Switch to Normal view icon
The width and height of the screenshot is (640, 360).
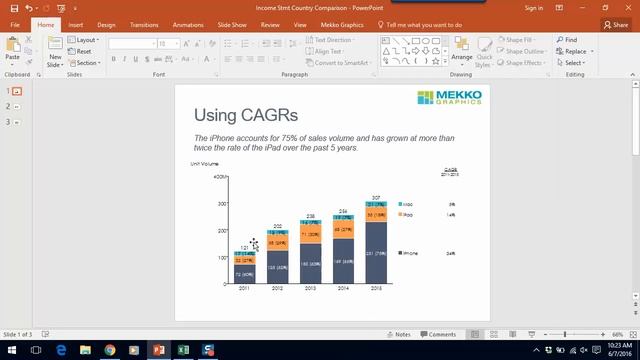click(x=475, y=334)
